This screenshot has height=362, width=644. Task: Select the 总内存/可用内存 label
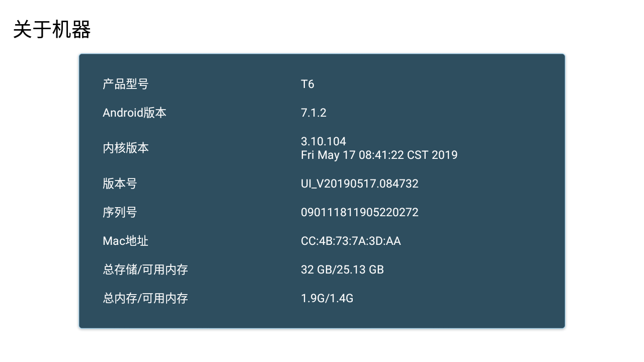pyautogui.click(x=145, y=298)
